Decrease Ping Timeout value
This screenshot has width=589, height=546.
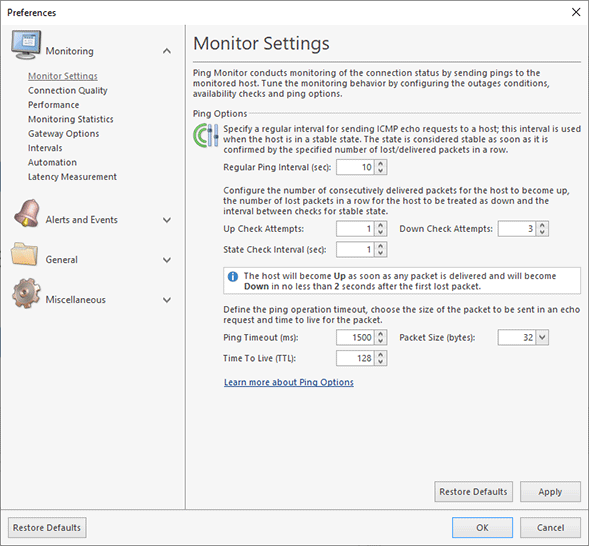381,341
